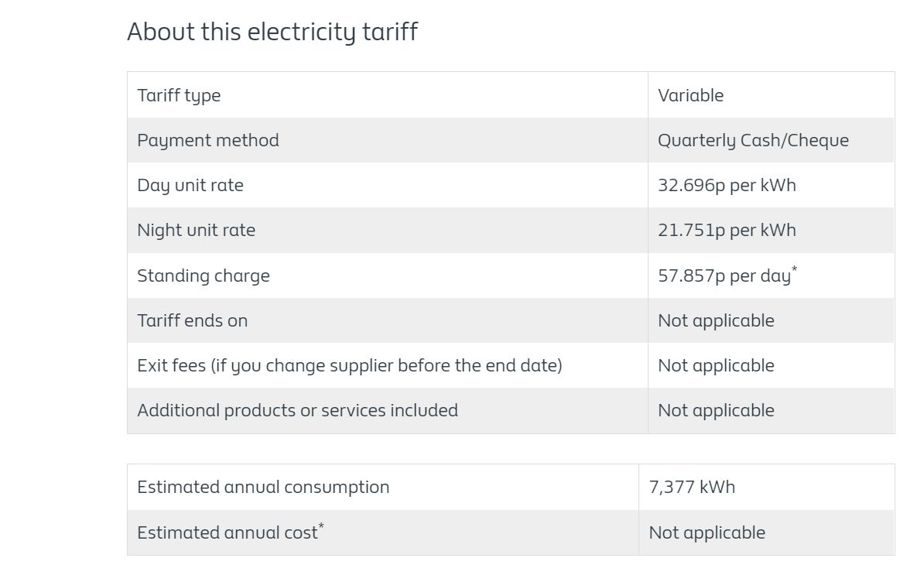Select the "Night unit rate" label
This screenshot has width=924, height=575.
pos(196,230)
